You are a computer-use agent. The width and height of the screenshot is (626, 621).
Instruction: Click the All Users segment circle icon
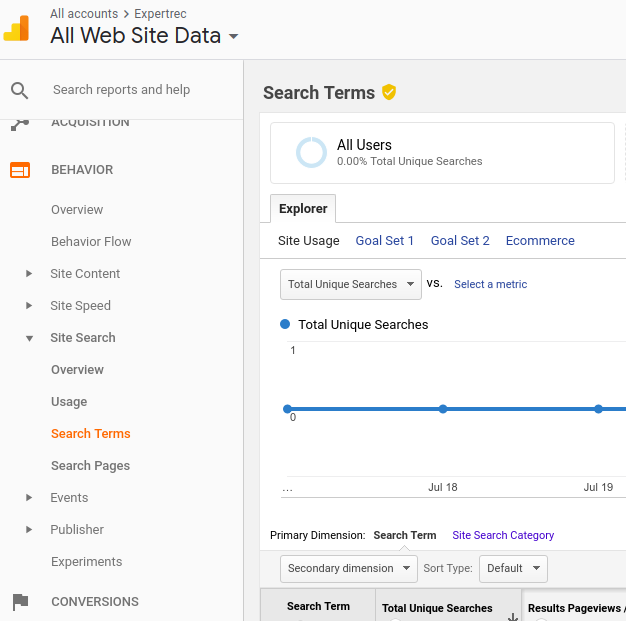coord(311,153)
